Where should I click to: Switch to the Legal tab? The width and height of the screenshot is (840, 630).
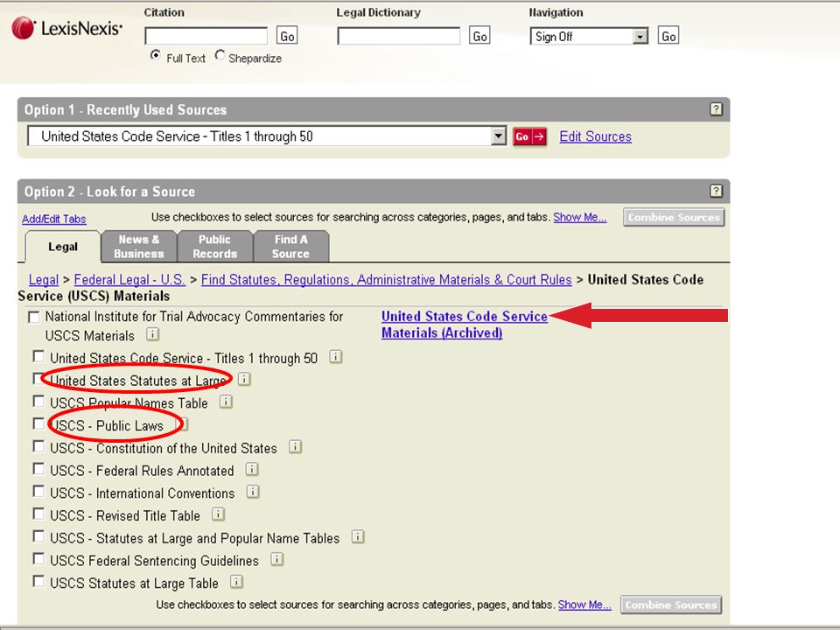coord(63,247)
